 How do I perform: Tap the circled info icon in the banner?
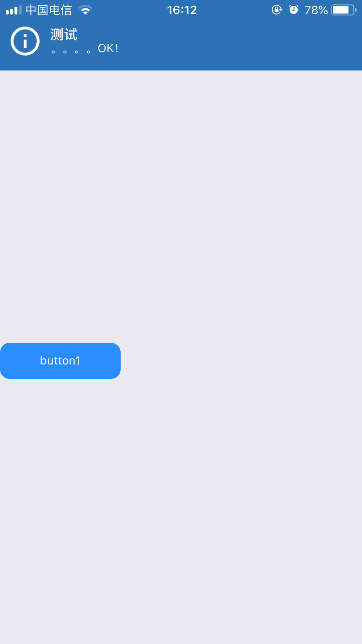coord(25,41)
